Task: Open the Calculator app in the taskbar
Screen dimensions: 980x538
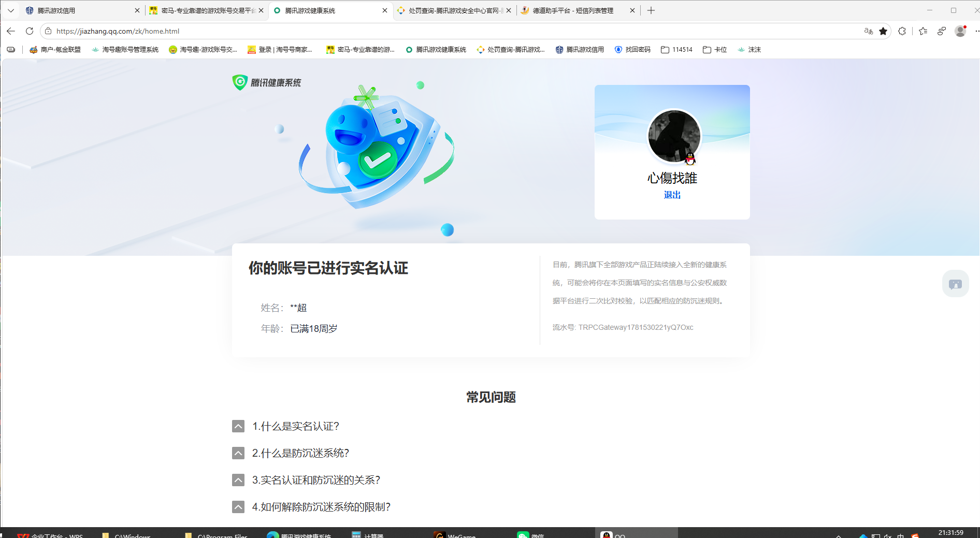Action: (x=368, y=535)
